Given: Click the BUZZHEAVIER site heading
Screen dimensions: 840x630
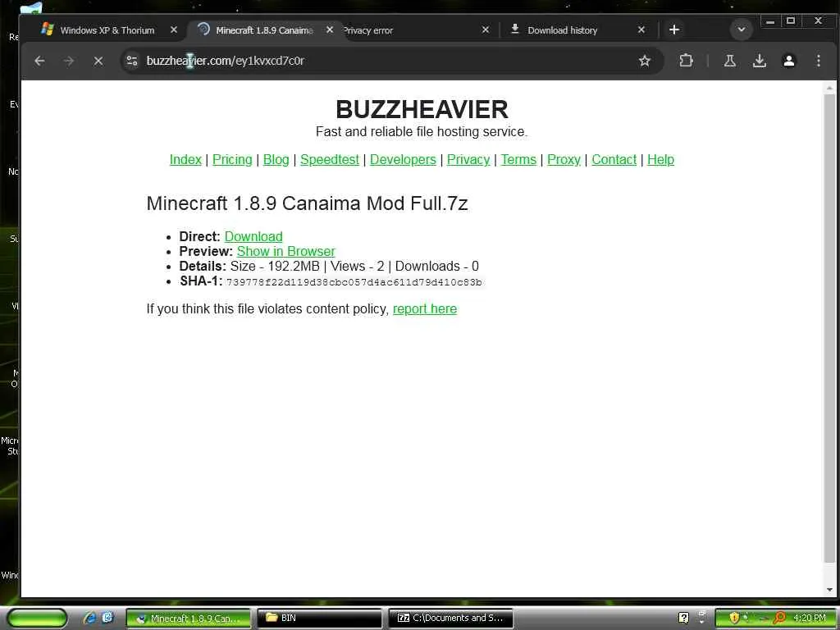Looking at the screenshot, I should point(422,109).
